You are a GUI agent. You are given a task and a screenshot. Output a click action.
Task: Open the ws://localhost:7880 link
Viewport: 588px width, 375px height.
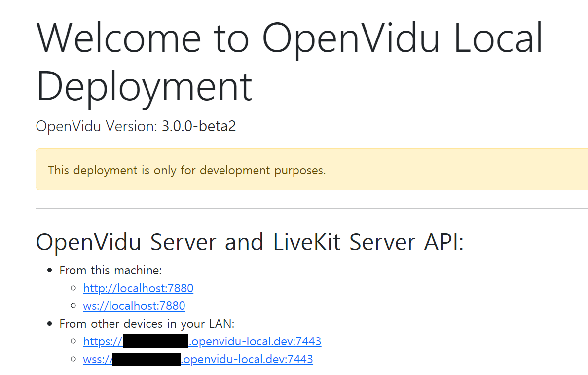[134, 306]
